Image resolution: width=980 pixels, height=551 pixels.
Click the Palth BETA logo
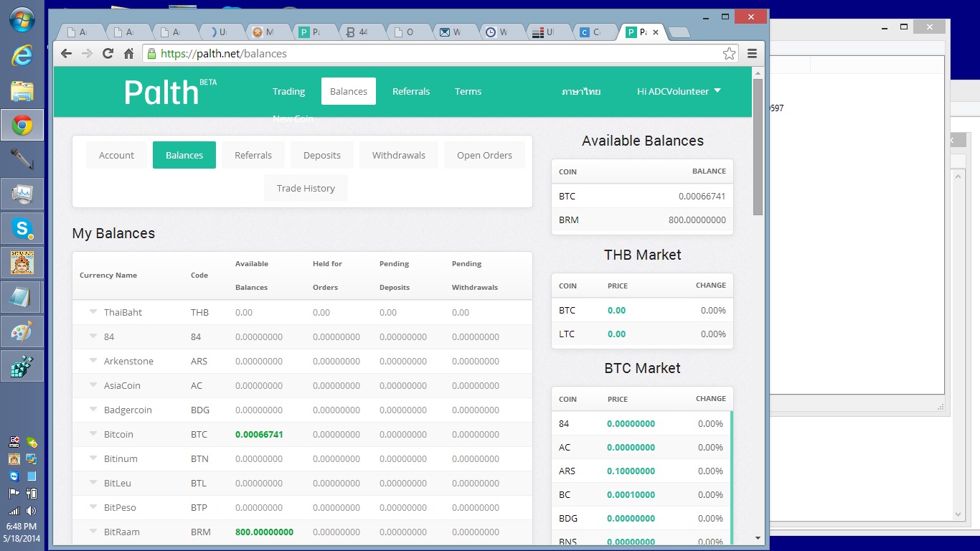169,92
